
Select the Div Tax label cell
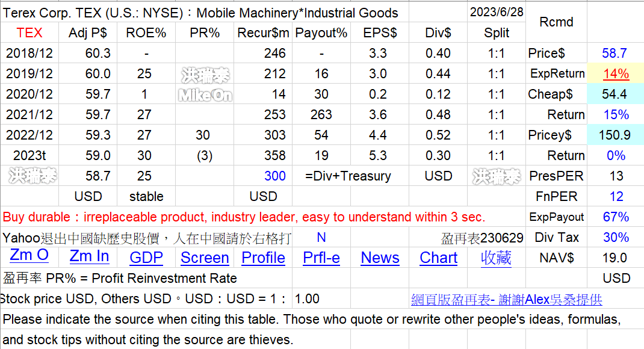click(x=556, y=237)
